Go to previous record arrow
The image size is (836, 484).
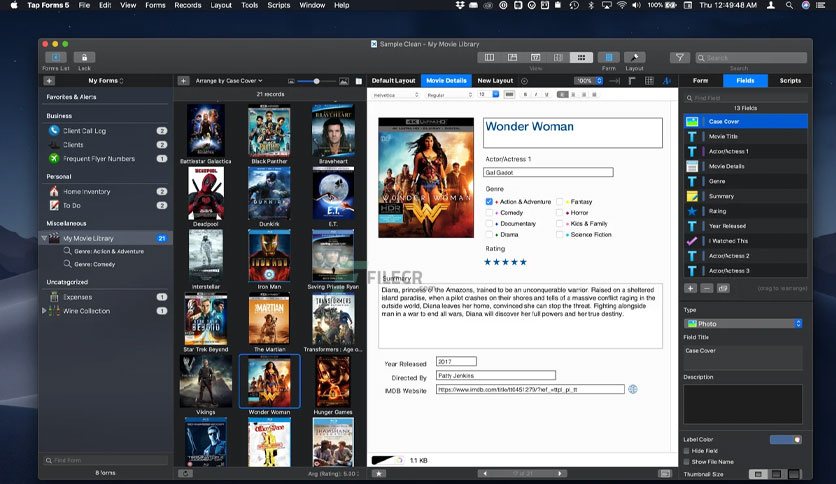click(x=485, y=473)
